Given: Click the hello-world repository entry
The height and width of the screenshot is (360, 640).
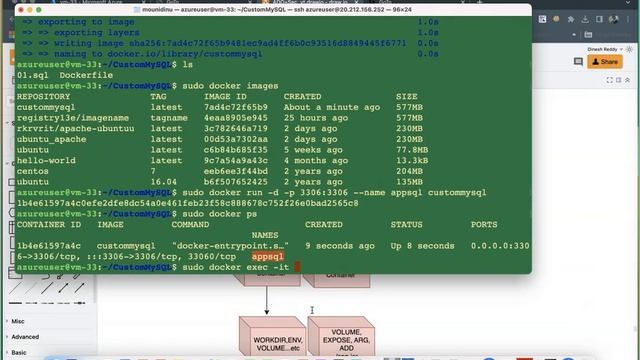Looking at the screenshot, I should pyautogui.click(x=46, y=160).
